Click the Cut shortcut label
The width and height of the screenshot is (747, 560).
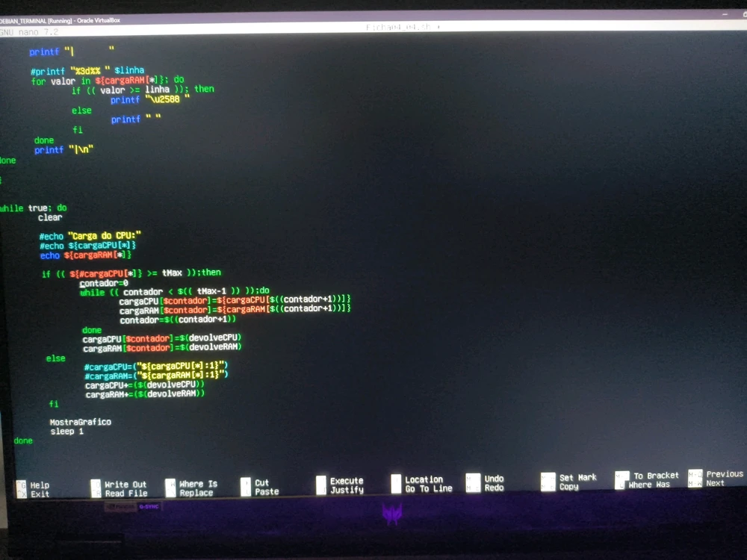click(261, 482)
